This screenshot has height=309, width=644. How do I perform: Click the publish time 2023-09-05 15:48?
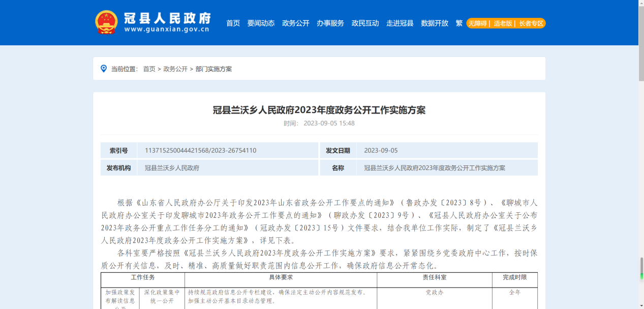click(329, 123)
